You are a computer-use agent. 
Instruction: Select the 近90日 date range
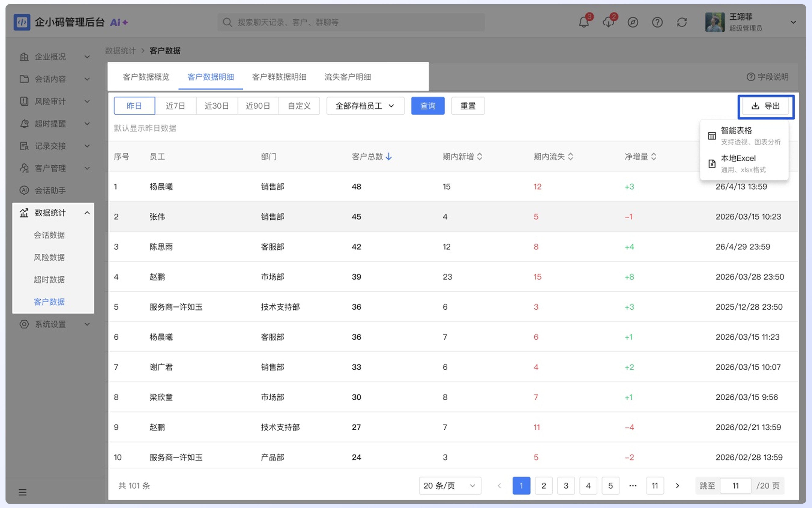point(258,106)
